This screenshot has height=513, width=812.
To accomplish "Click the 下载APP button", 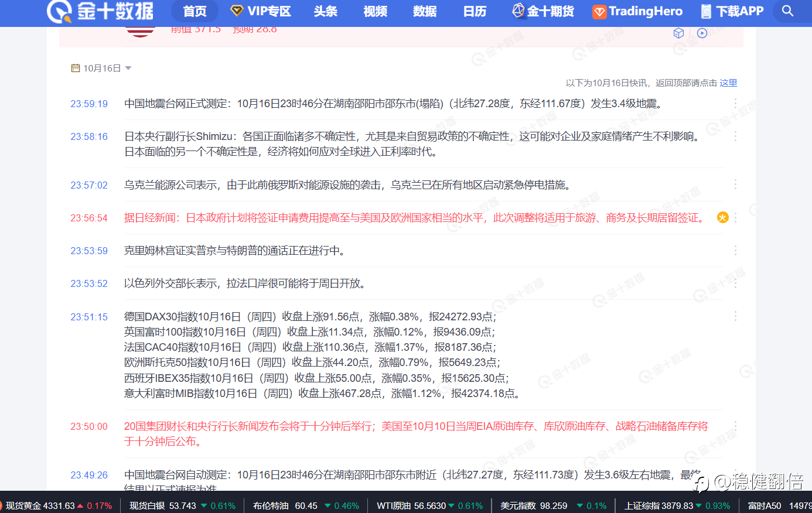I will pos(732,11).
